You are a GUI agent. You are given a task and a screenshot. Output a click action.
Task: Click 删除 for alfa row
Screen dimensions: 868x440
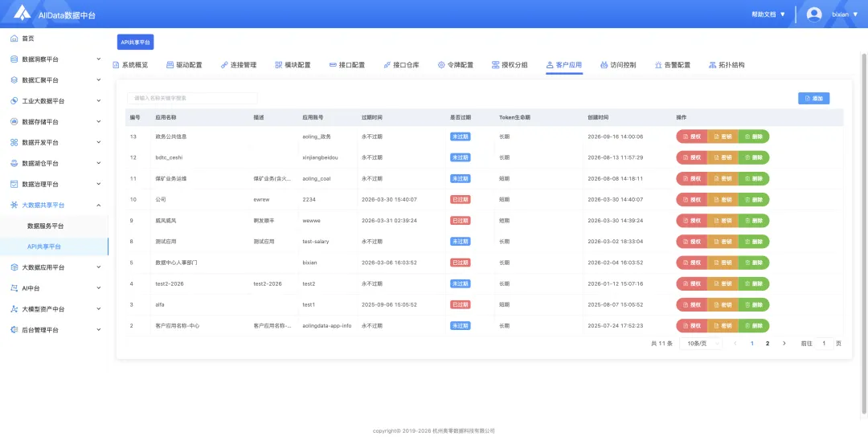click(x=754, y=304)
